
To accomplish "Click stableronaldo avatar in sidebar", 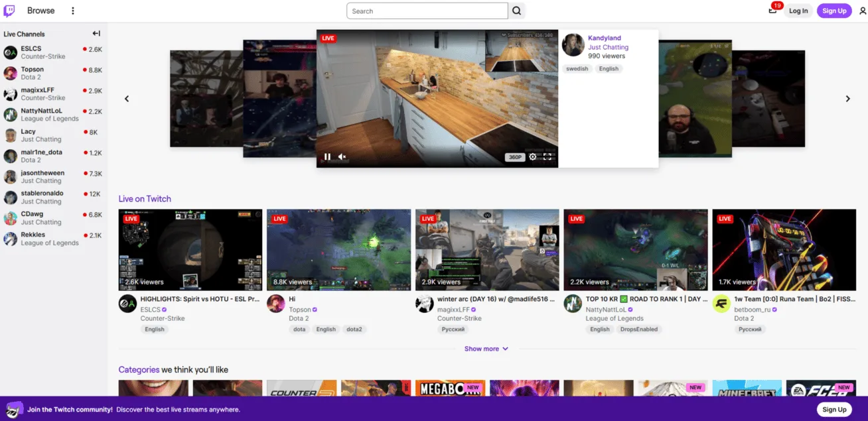I will coord(11,197).
